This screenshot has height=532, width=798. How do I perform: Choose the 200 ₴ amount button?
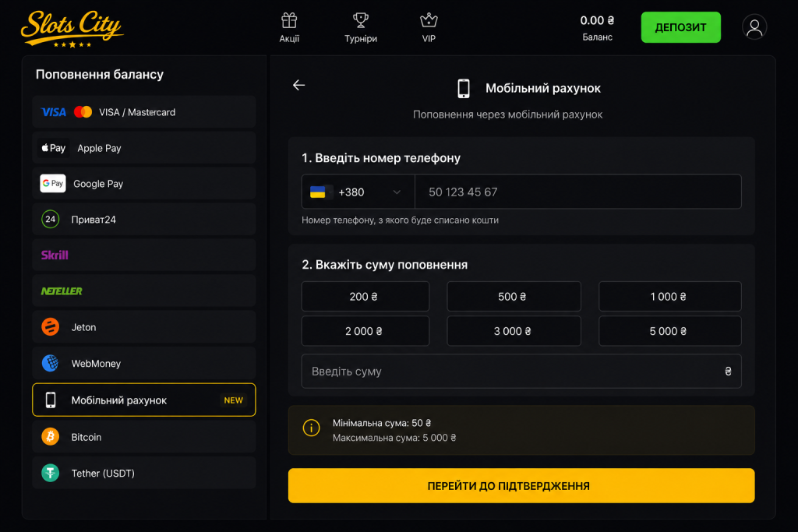click(x=365, y=297)
